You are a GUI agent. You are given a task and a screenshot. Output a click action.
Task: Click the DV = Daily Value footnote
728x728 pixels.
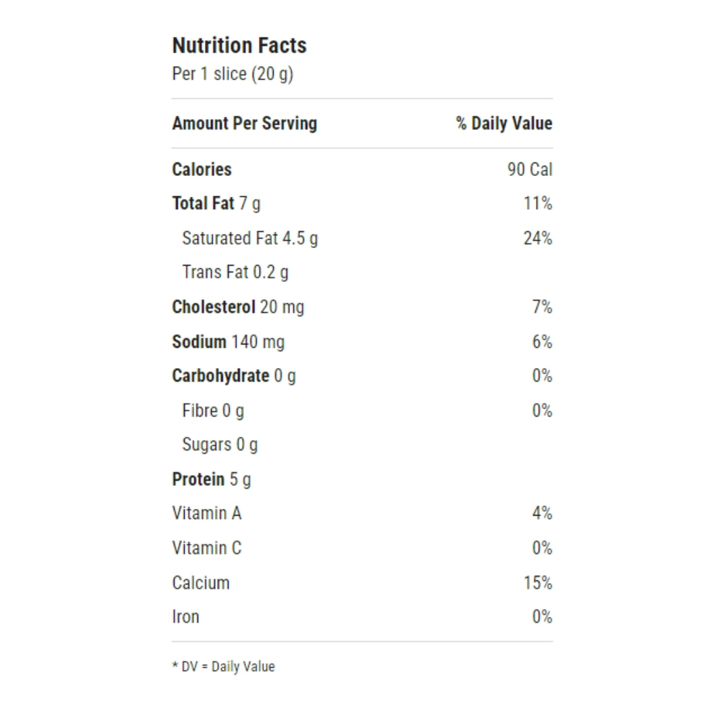[224, 667]
